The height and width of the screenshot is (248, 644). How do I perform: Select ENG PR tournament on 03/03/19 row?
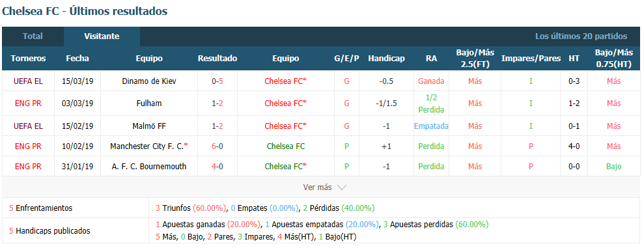pyautogui.click(x=29, y=103)
